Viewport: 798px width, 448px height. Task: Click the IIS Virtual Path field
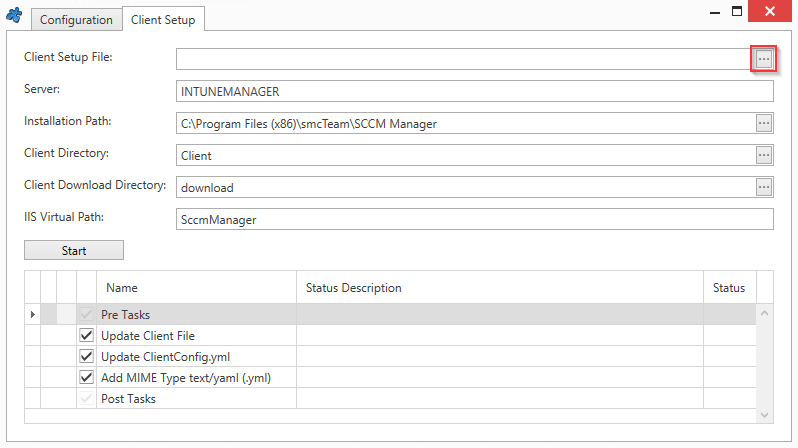475,220
